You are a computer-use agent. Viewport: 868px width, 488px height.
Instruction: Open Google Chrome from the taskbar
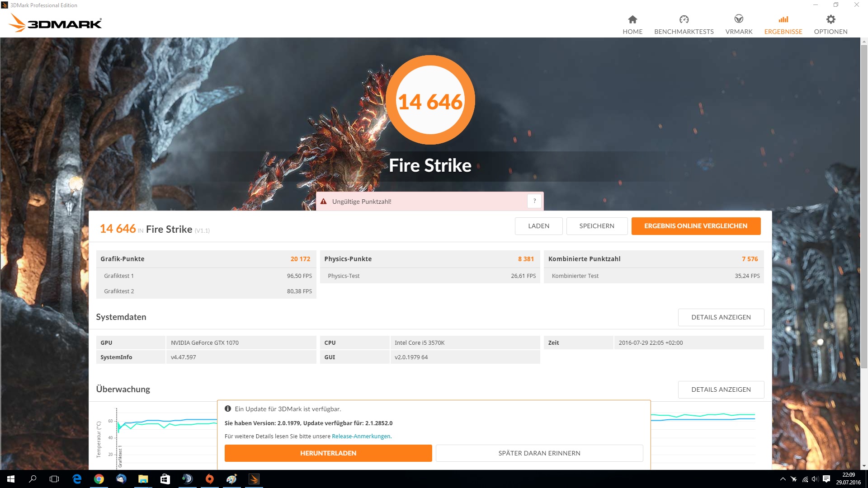click(99, 479)
